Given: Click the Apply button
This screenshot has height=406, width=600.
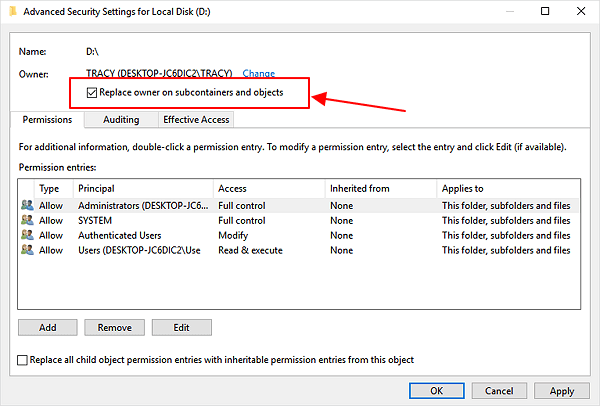Looking at the screenshot, I should coord(561,391).
